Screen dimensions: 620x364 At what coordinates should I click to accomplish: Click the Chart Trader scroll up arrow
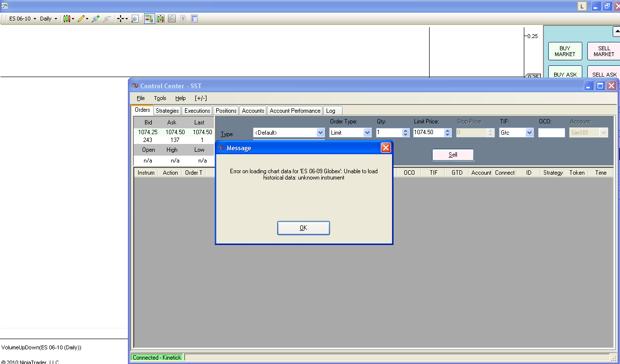click(617, 32)
